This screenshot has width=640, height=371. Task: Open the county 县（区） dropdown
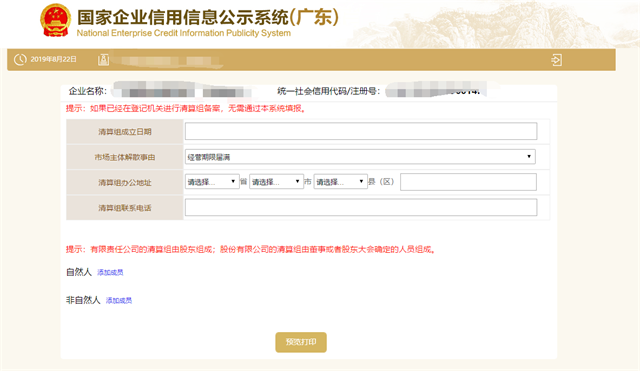[340, 182]
